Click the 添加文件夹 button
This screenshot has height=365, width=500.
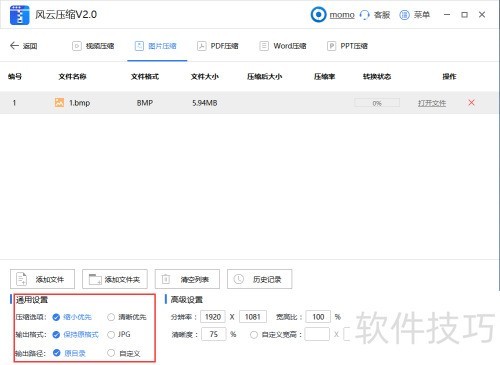pos(115,279)
